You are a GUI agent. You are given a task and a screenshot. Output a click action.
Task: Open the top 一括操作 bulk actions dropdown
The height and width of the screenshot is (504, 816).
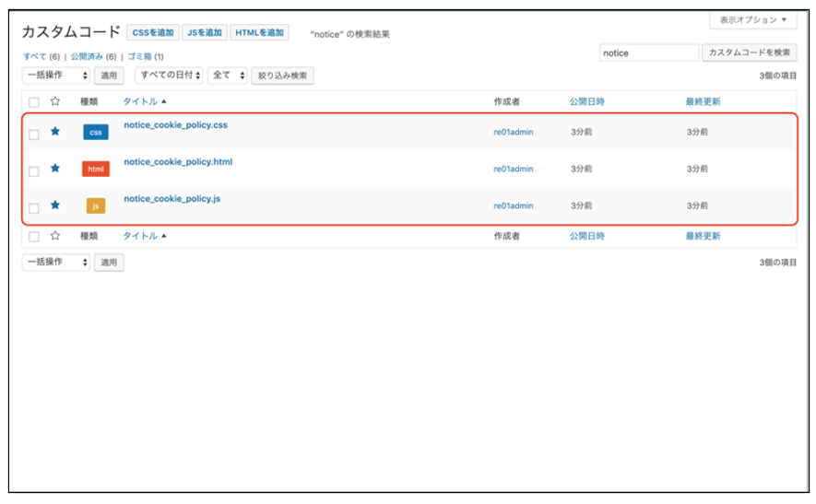56,76
